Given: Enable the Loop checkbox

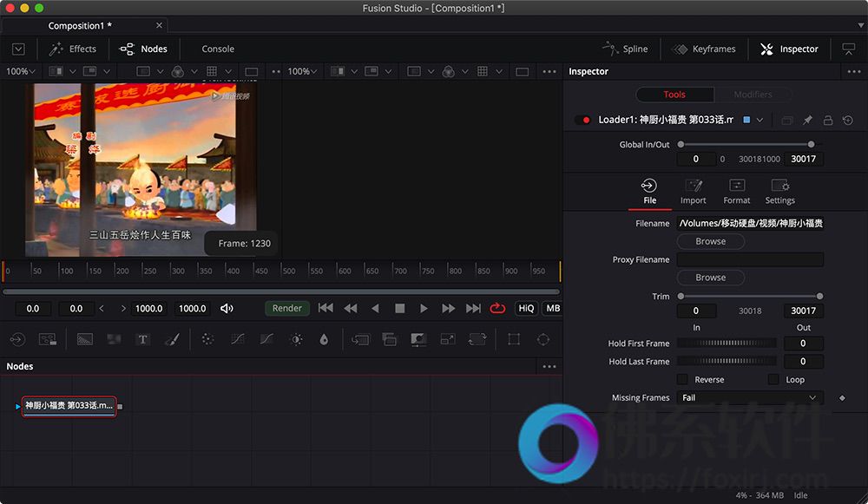Looking at the screenshot, I should pyautogui.click(x=773, y=379).
